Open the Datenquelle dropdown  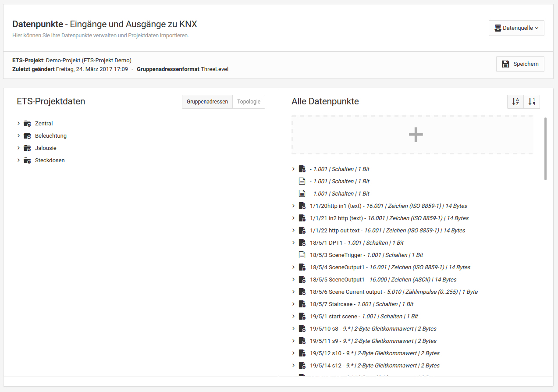516,28
